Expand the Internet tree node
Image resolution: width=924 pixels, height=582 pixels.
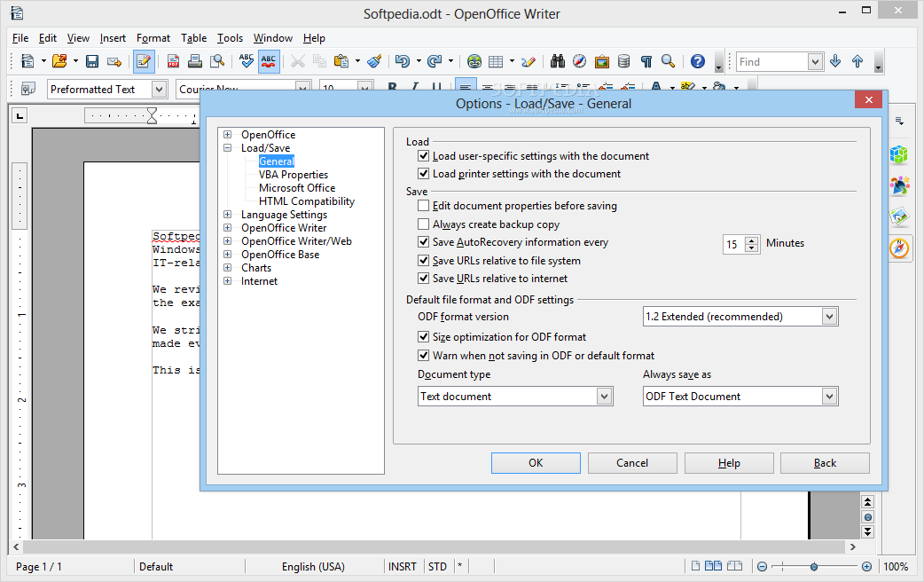tap(228, 280)
